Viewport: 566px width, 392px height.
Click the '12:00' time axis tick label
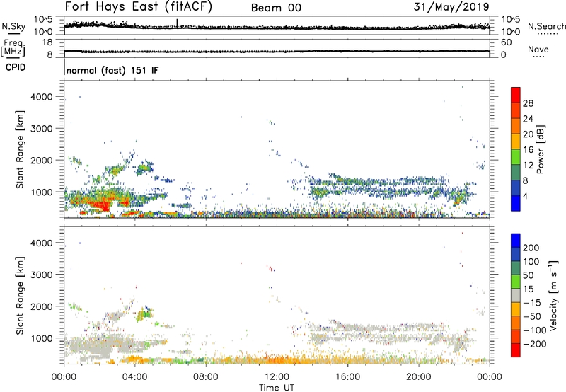point(277,377)
